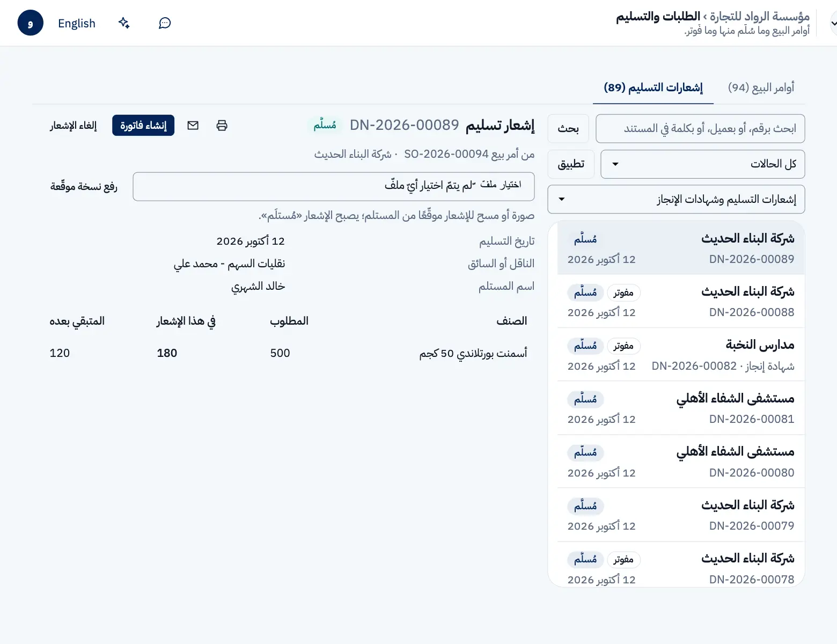Screen dimensions: 837x644
Task: Click the sparkle assistant icon
Action: point(124,23)
